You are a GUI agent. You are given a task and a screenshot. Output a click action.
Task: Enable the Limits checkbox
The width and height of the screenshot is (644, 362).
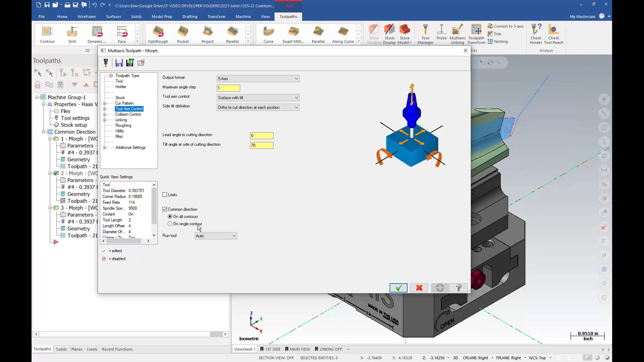coord(165,195)
